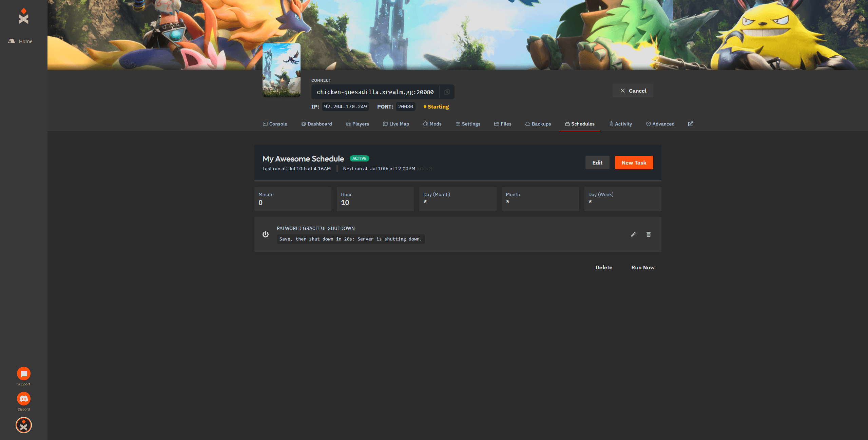The width and height of the screenshot is (868, 440).
Task: Click the IP value 92.204.170.249
Action: click(345, 107)
